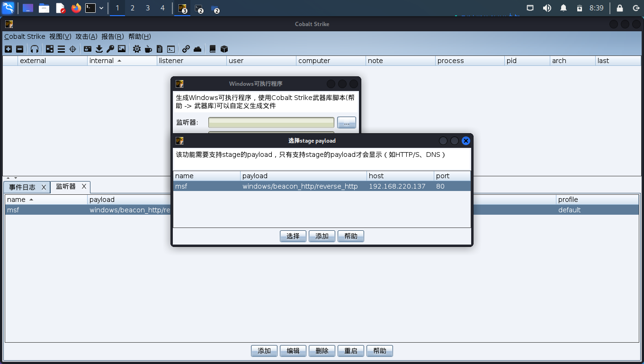The width and height of the screenshot is (644, 364).
Task: Sort by name column in payload dialog
Action: point(207,176)
